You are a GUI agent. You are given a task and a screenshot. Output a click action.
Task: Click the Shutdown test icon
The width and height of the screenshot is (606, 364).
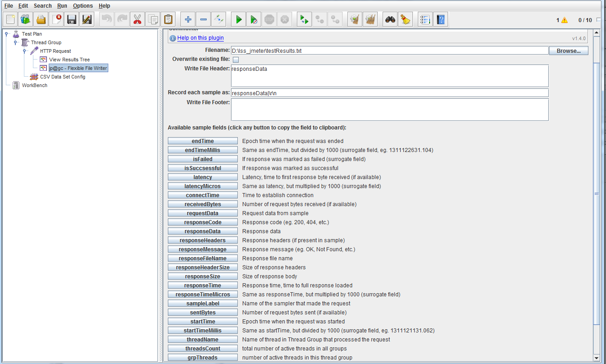285,19
